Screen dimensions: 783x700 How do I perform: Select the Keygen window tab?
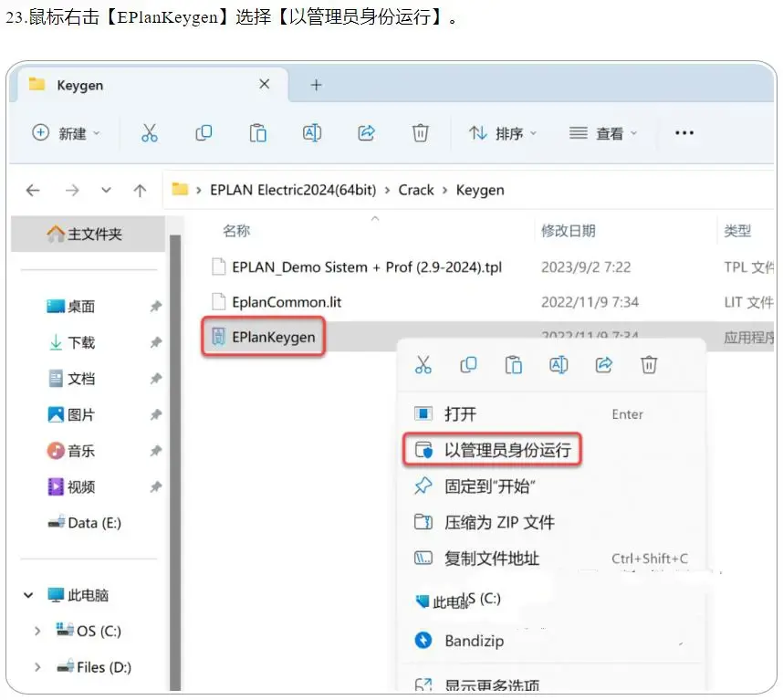(152, 86)
